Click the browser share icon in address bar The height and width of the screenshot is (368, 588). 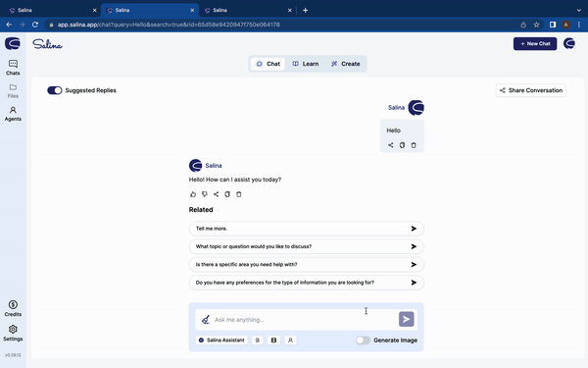(523, 25)
